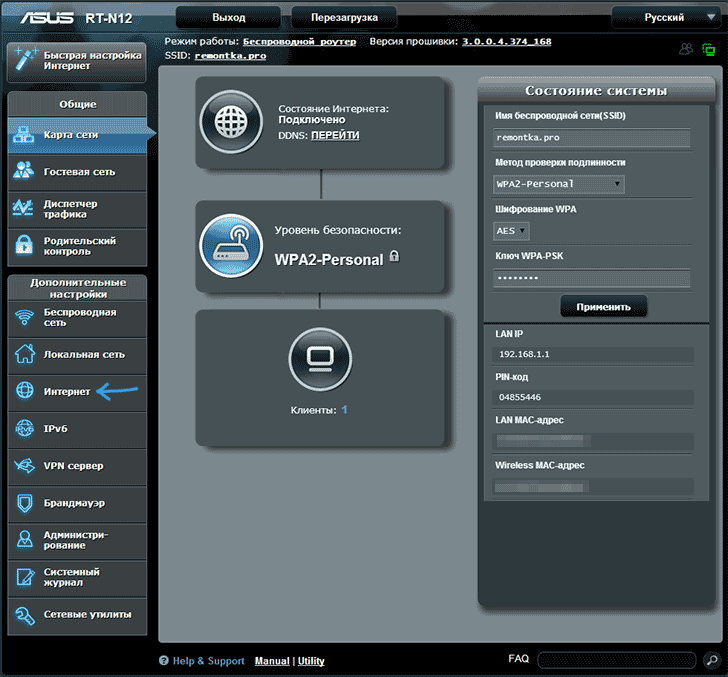Open the Интернет settings section
The image size is (728, 677).
[x=67, y=391]
